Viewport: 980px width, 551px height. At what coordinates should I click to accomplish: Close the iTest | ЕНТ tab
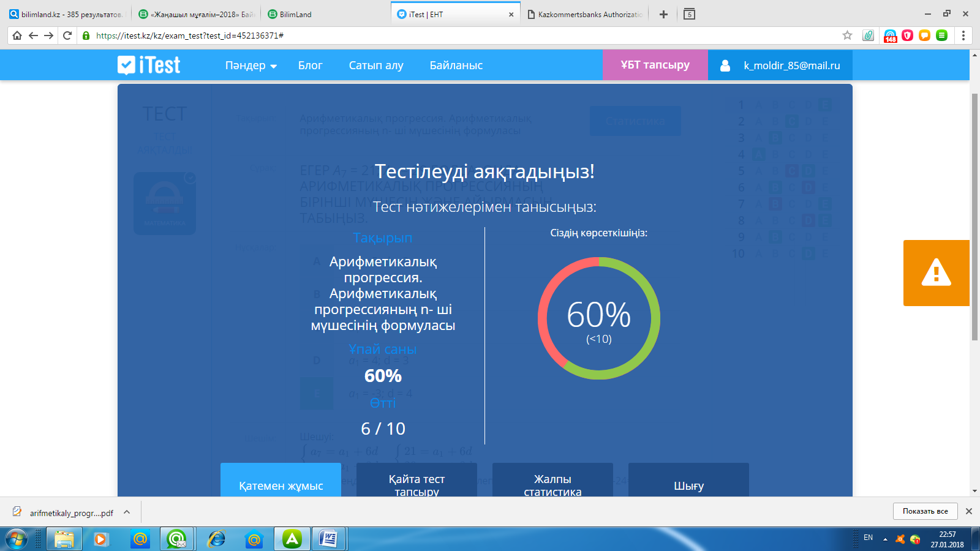coord(511,15)
